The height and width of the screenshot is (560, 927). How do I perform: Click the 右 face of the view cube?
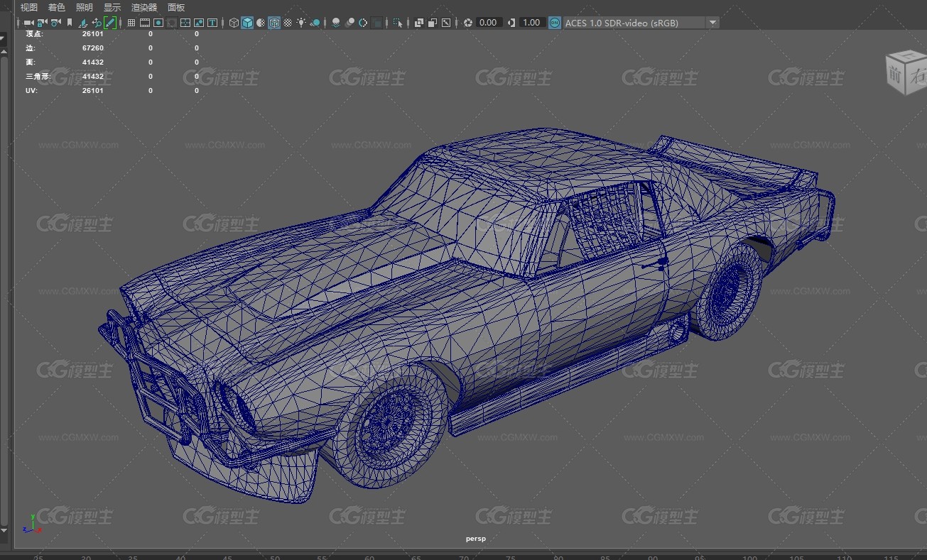(916, 77)
